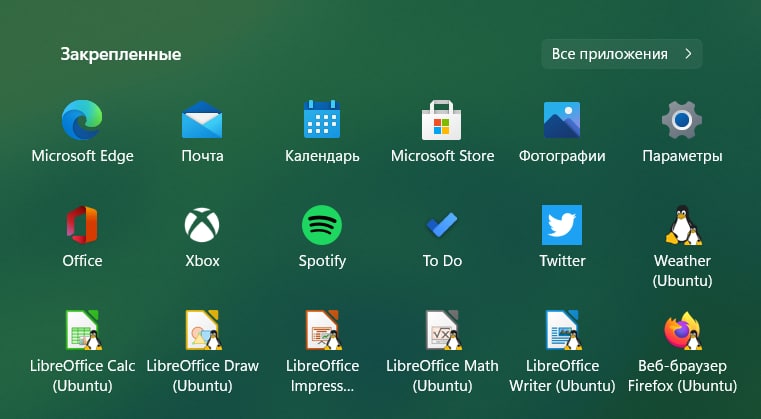This screenshot has height=419, width=761.
Task: Launch LibreOffice Writer (Ubuntu)
Action: pyautogui.click(x=562, y=330)
